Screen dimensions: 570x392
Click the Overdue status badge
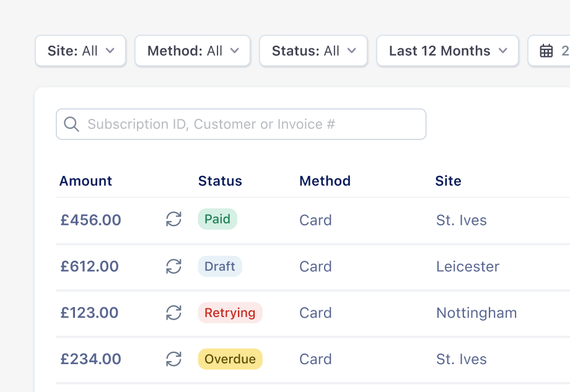pos(230,359)
